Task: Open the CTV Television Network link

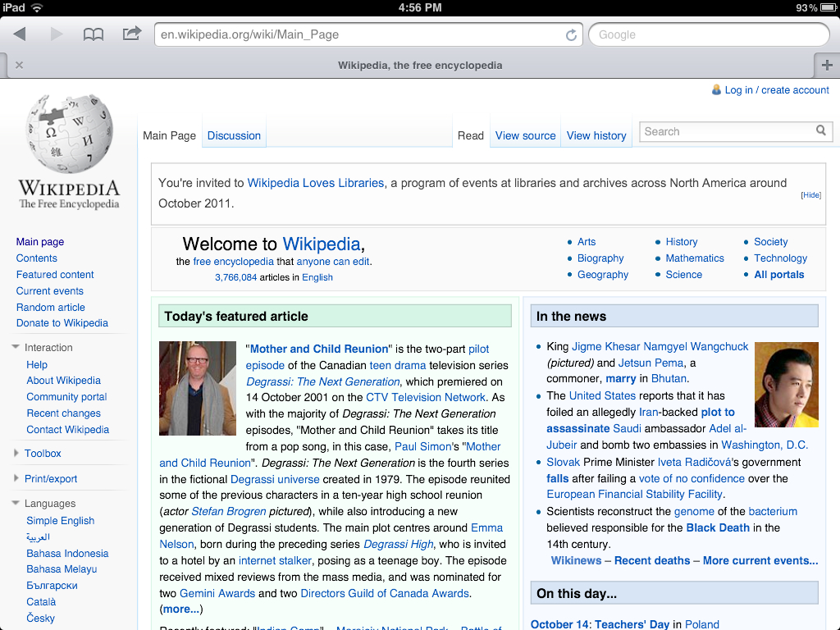Action: 426,398
